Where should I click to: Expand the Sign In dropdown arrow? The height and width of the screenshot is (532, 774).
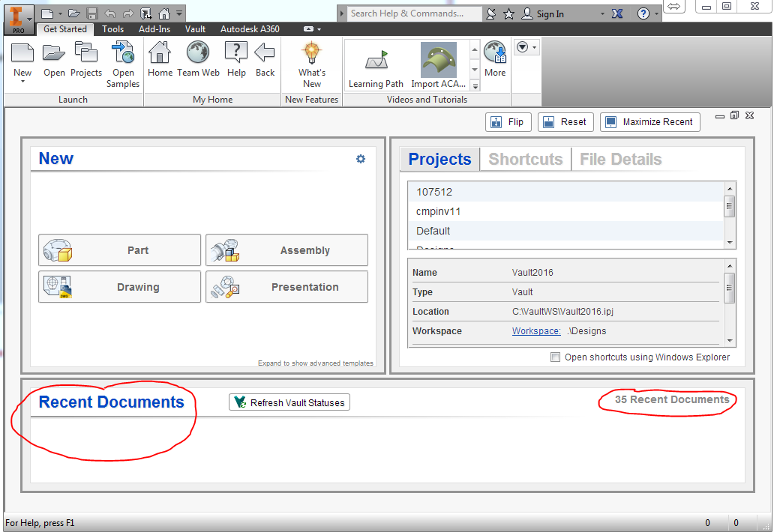602,13
